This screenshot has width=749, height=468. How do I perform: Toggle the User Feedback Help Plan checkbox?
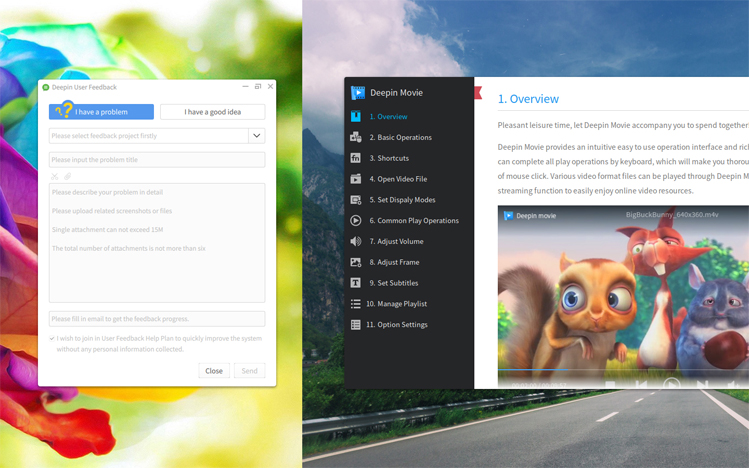[x=52, y=338]
